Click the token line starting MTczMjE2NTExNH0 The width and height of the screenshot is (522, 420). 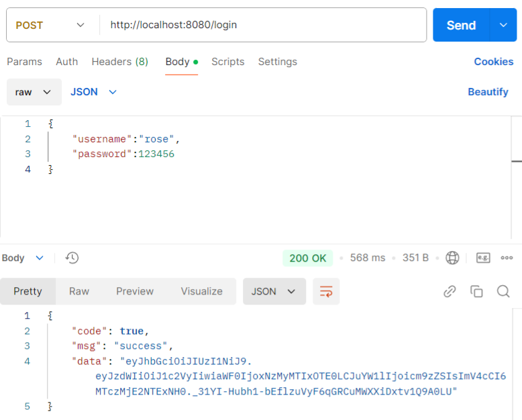tap(276, 392)
